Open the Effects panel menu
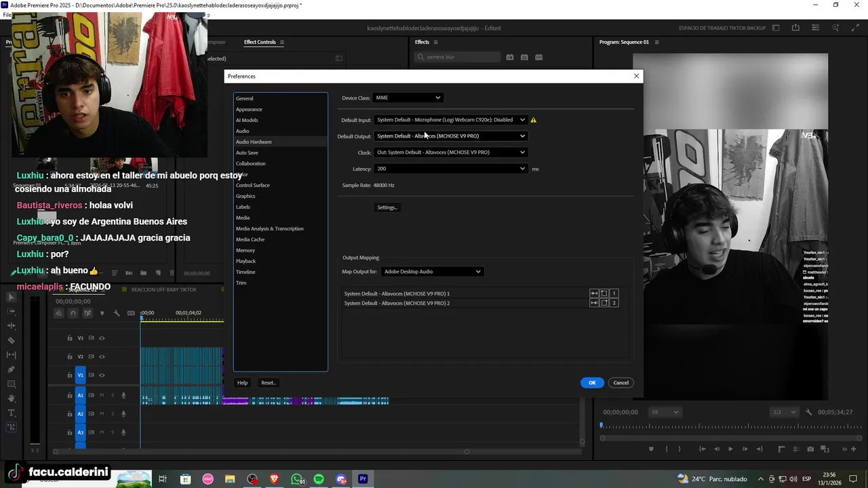 point(436,42)
